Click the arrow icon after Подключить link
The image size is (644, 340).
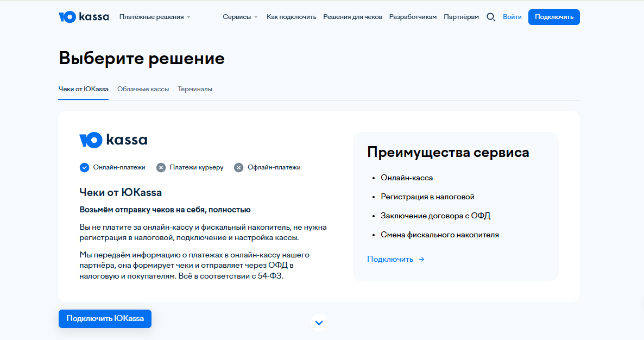pyautogui.click(x=421, y=260)
